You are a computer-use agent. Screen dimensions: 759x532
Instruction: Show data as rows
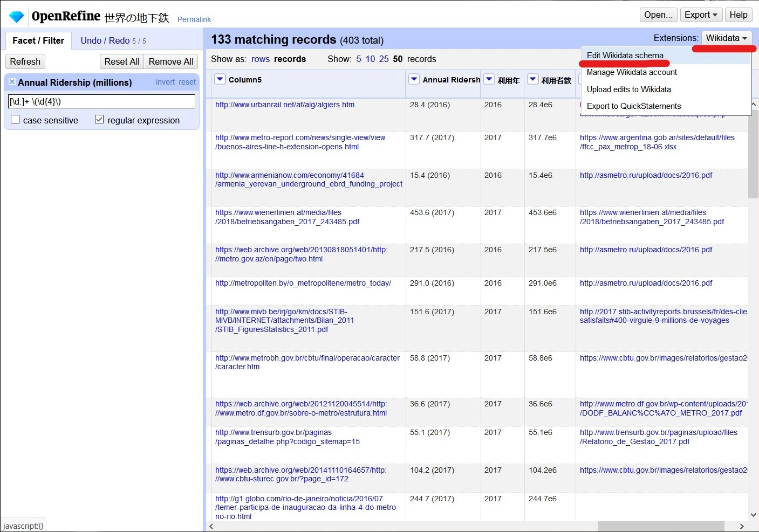click(261, 59)
